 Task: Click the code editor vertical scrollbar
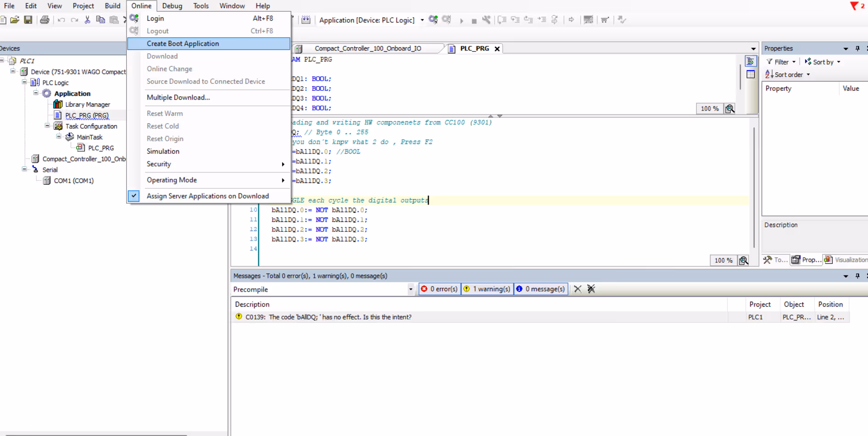[754, 188]
